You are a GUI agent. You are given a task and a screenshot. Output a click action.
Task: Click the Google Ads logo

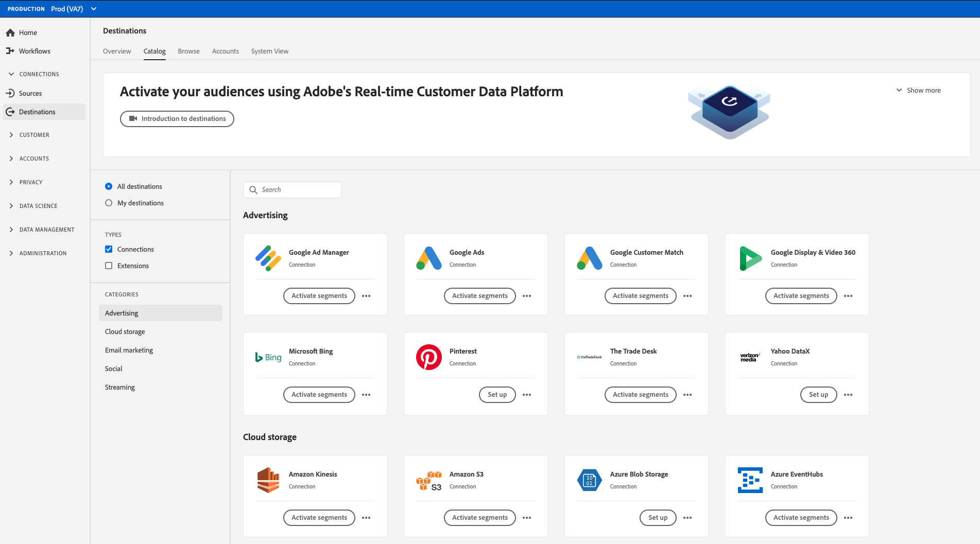pyautogui.click(x=429, y=258)
